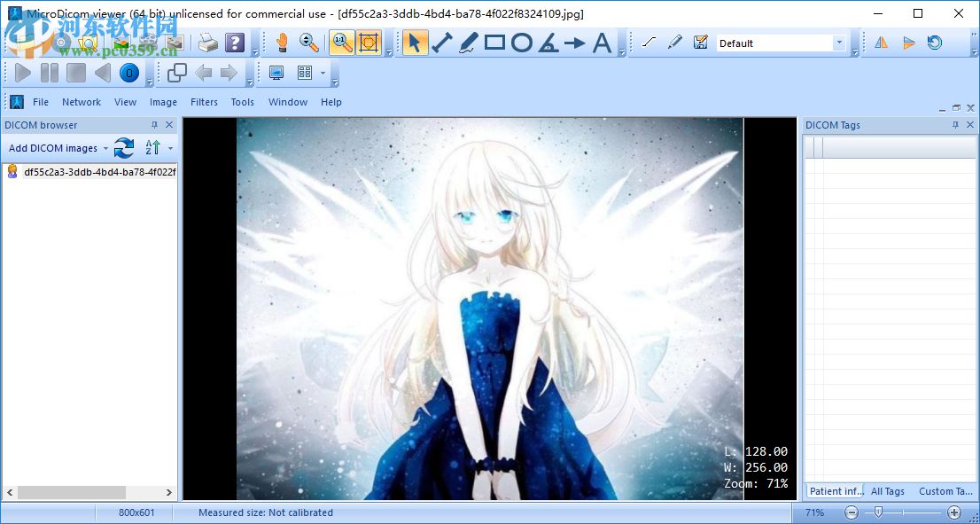Toggle zoom to original size 1:1
Image resolution: width=980 pixels, height=524 pixels.
(x=341, y=42)
